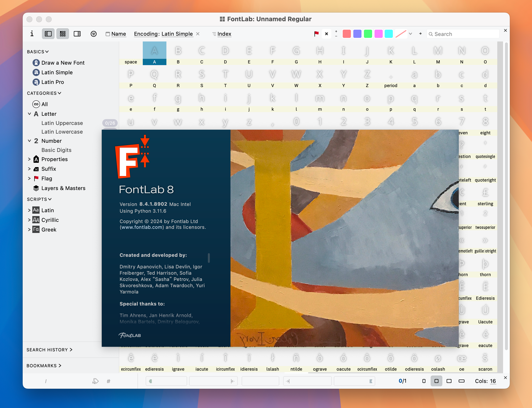Close the top toolbar with x
This screenshot has width=532, height=408.
pyautogui.click(x=505, y=30)
